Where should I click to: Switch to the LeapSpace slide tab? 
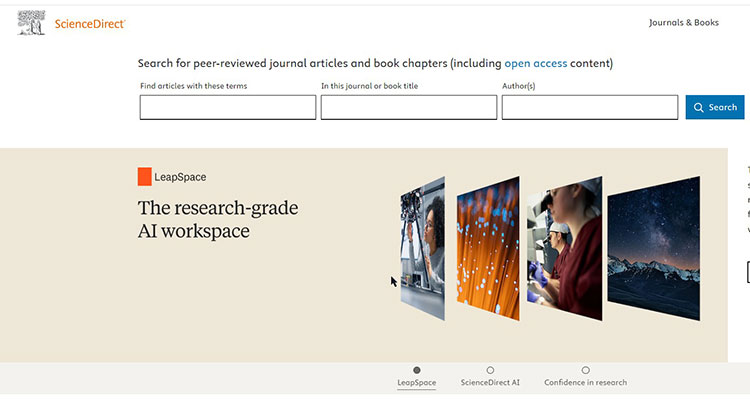click(x=417, y=383)
